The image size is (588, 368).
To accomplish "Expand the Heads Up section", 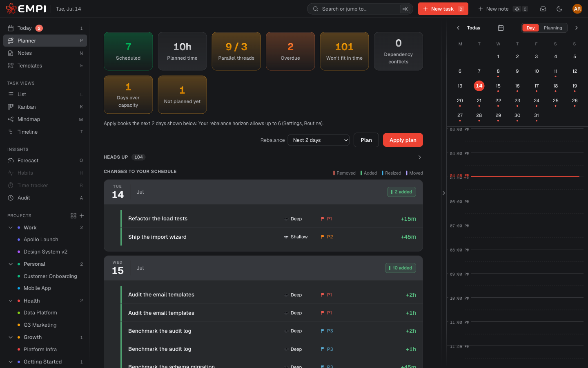I will coord(420,157).
